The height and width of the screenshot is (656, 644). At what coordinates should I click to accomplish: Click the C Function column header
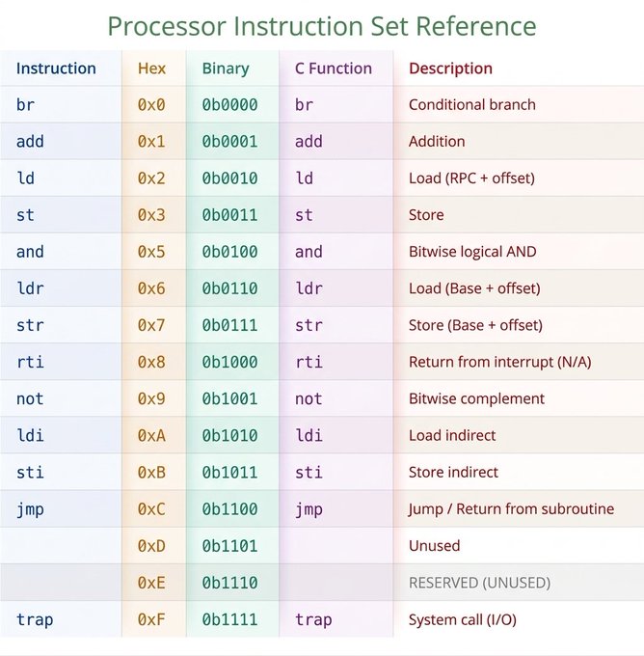click(334, 68)
